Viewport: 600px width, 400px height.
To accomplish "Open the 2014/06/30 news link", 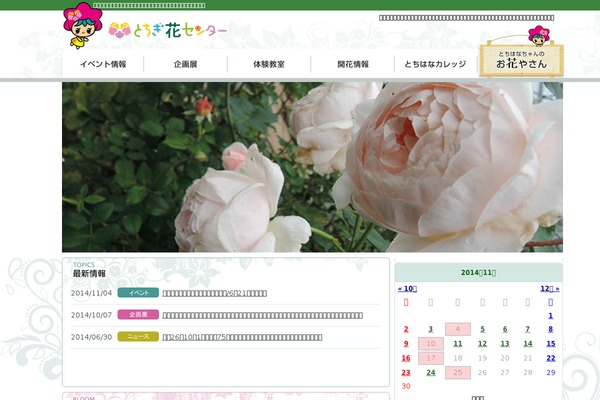I will pos(242,337).
